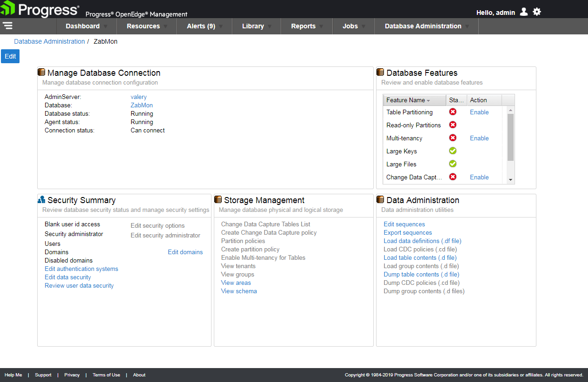The height and width of the screenshot is (382, 588).
Task: Open the valery AdminServer link
Action: coord(139,97)
